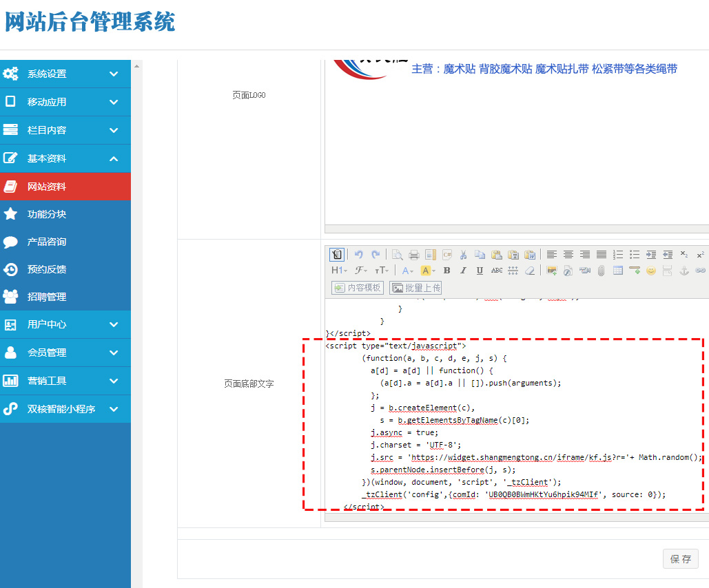
Task: Clear formatting with the eraser icon
Action: coord(529,271)
